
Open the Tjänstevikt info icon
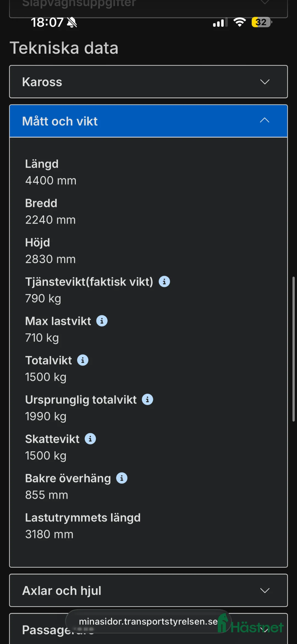(x=164, y=281)
